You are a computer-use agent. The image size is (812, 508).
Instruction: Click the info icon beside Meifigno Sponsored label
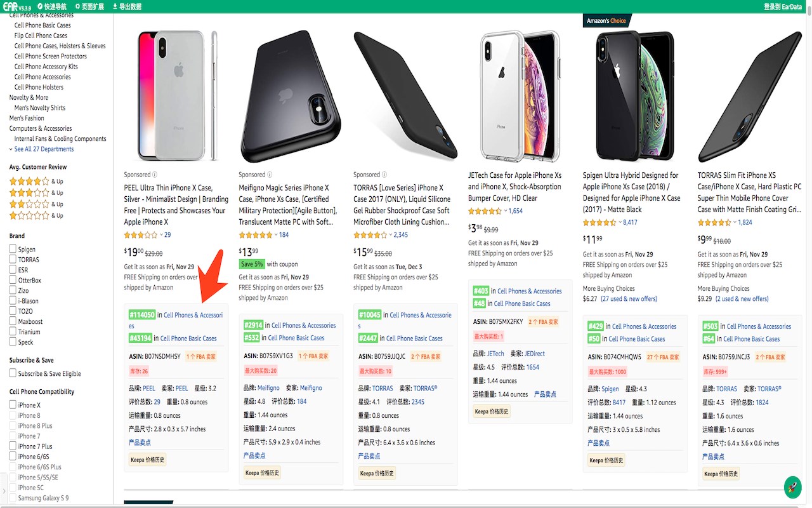(270, 175)
